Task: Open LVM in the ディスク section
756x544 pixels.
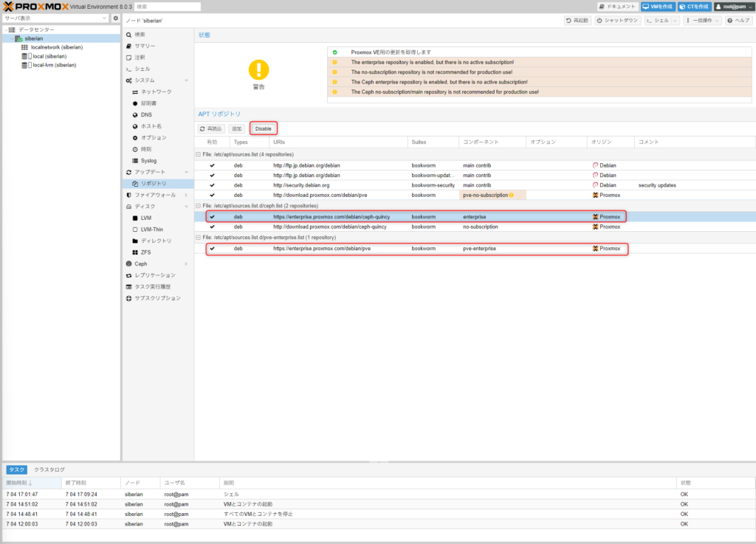Action: coord(158,218)
